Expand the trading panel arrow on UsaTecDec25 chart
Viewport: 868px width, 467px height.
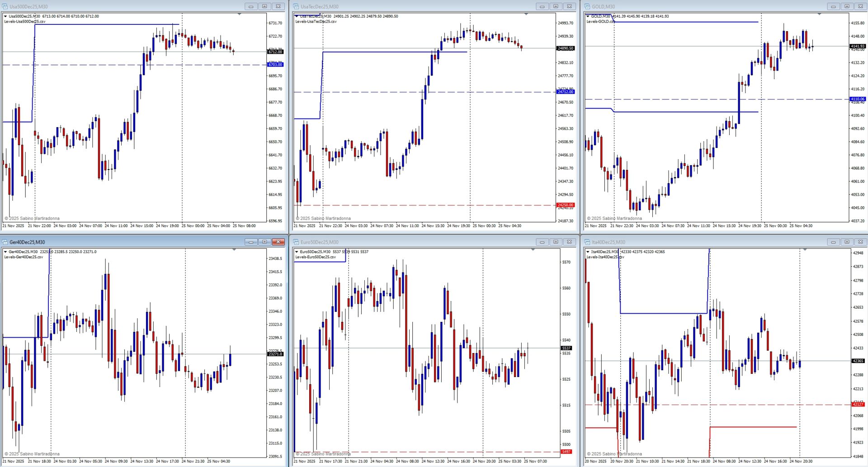[297, 16]
